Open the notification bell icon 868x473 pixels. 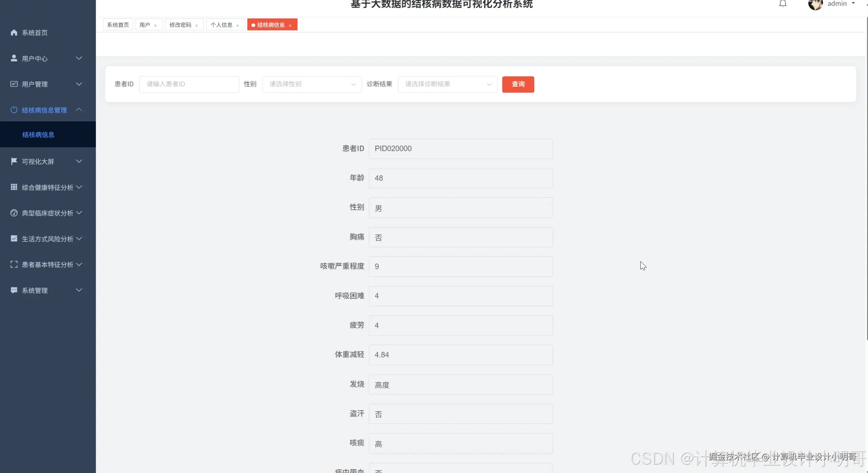pyautogui.click(x=783, y=4)
